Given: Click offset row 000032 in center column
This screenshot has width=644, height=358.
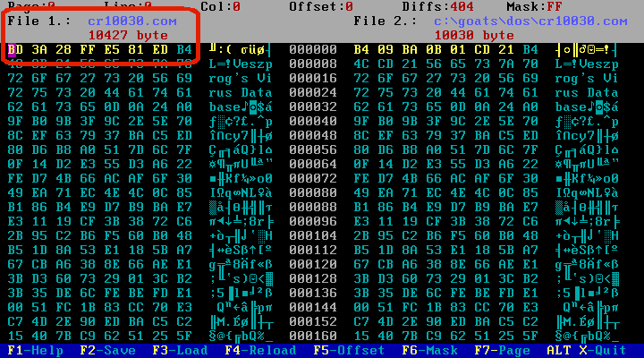Looking at the screenshot, I should click(313, 107).
